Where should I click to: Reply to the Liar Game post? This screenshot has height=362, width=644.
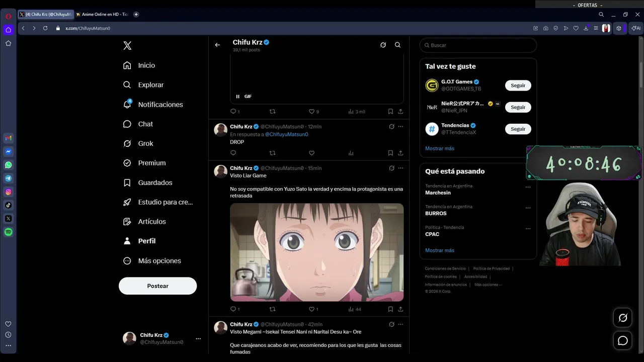[x=233, y=309]
